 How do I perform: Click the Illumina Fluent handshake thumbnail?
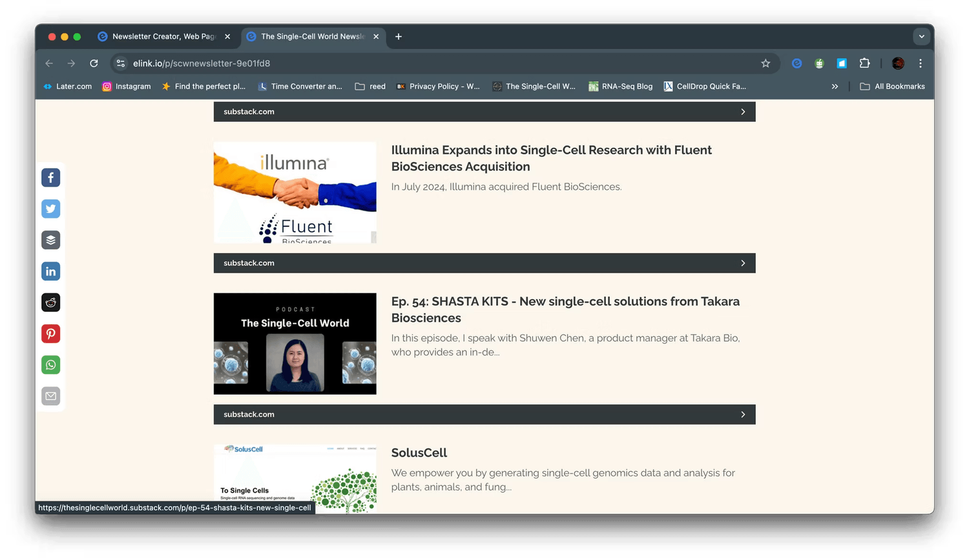[x=295, y=192]
